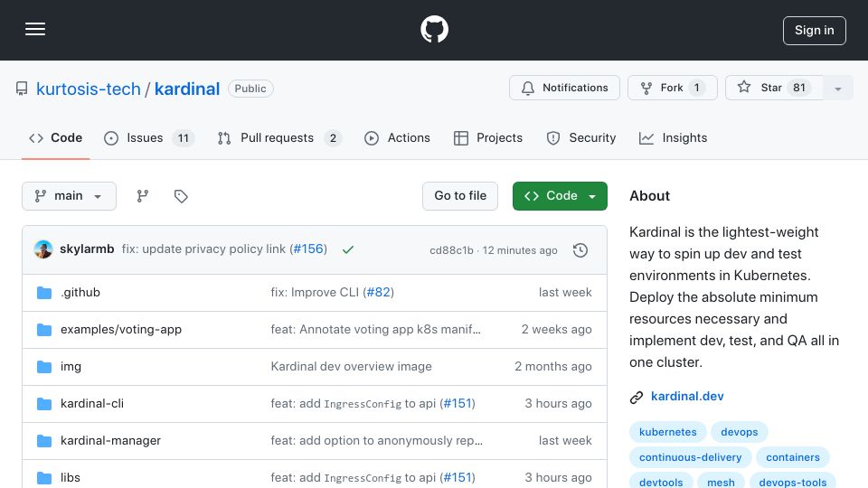868x488 pixels.
Task: Open commit history clock icon
Action: [580, 250]
